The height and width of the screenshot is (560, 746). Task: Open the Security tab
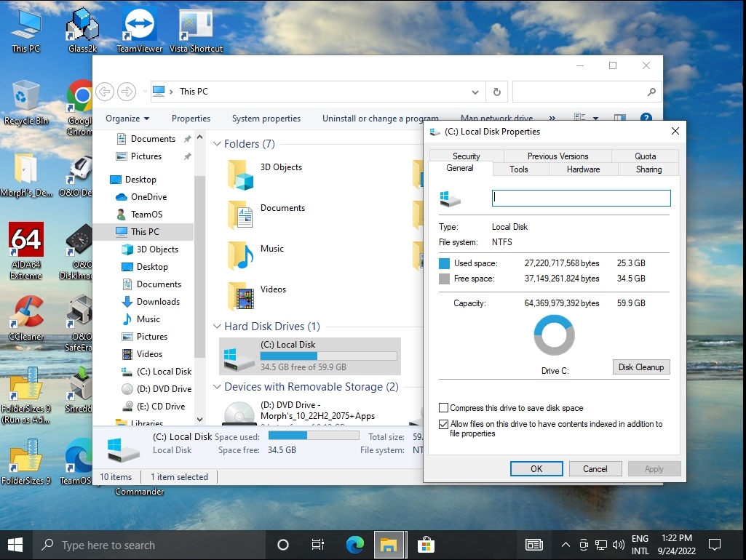click(x=466, y=156)
